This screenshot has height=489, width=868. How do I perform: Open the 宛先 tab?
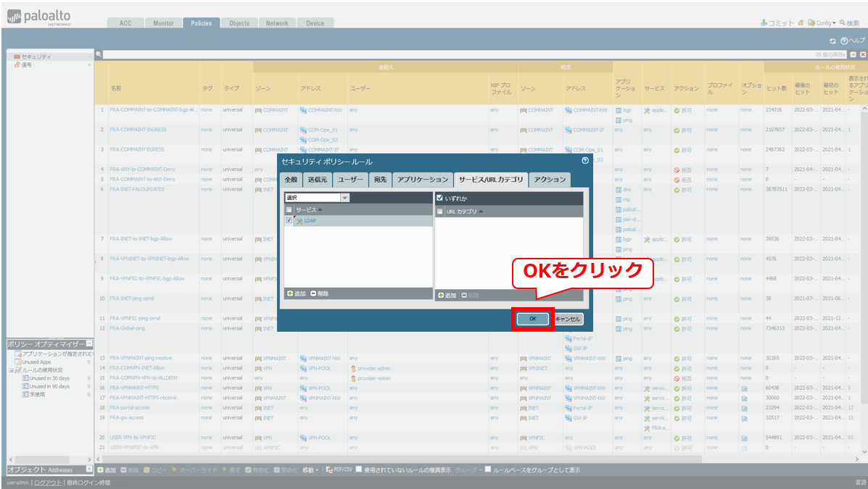click(x=380, y=180)
